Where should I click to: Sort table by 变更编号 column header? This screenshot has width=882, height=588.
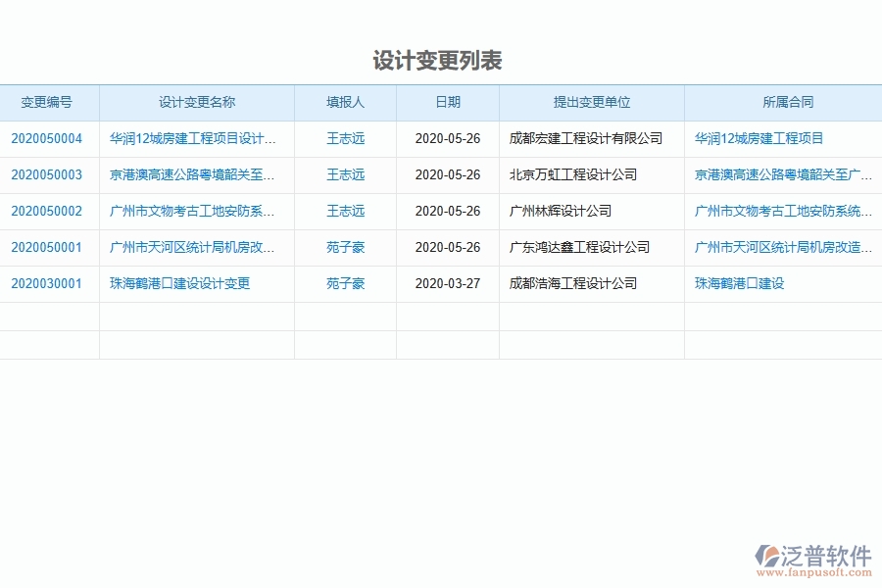coord(48,102)
